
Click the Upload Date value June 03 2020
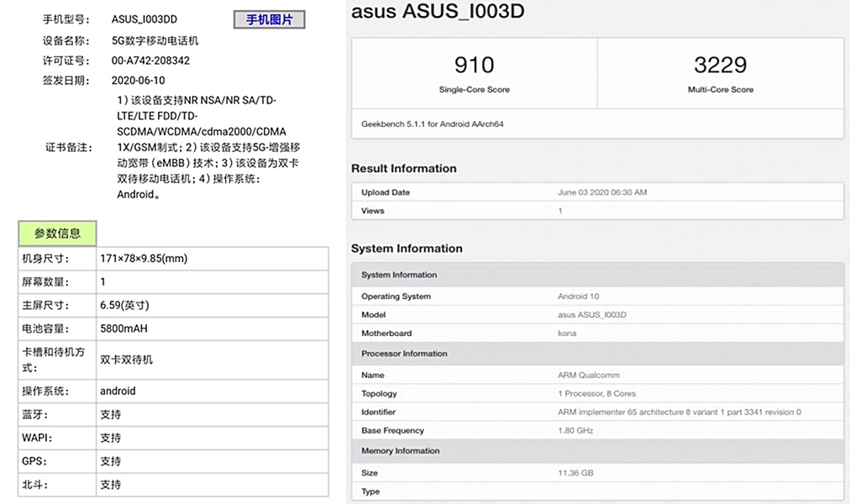602,192
